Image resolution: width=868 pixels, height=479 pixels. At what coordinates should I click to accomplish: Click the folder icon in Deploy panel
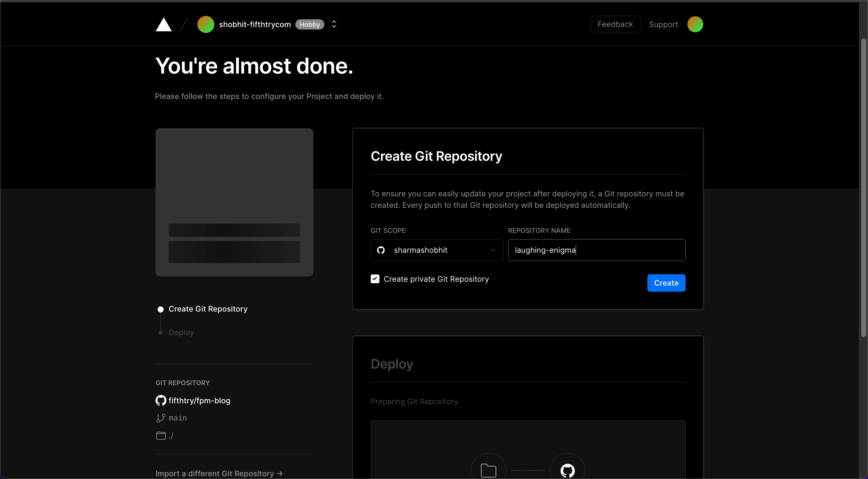(488, 470)
